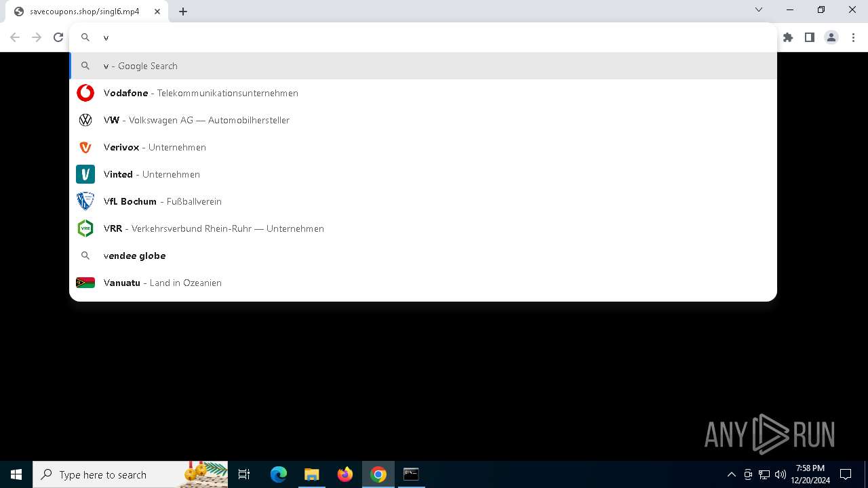Show hidden system tray icons
The image size is (868, 488).
pos(731,474)
